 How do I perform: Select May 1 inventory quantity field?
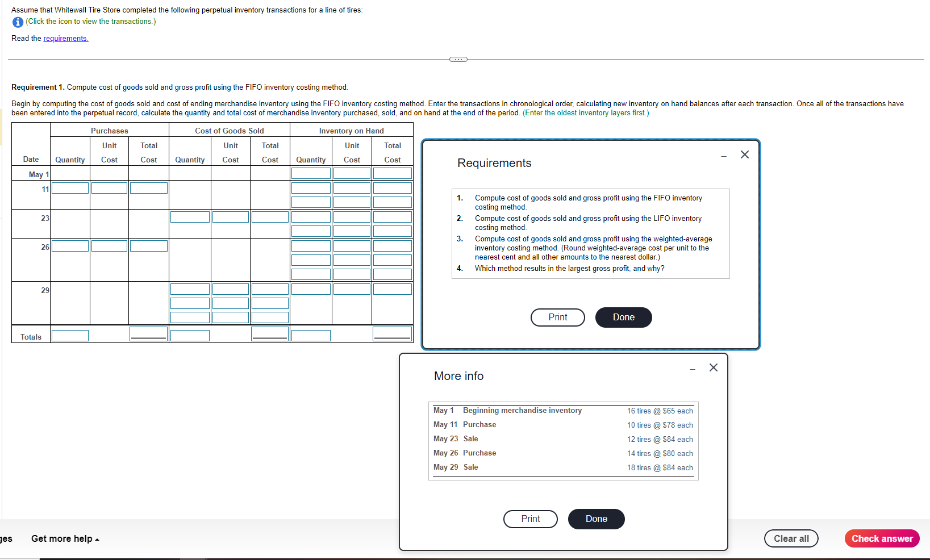pos(311,173)
